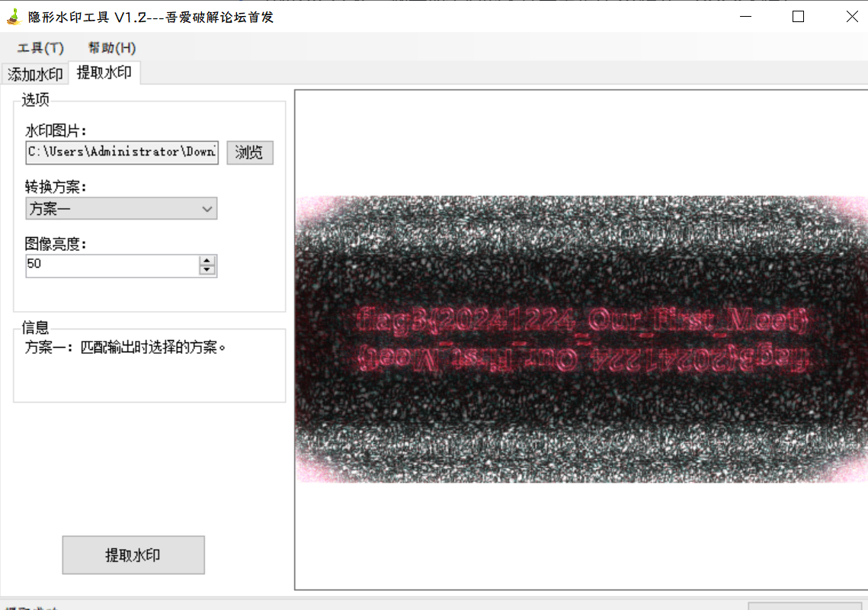Image resolution: width=868 pixels, height=610 pixels.
Task: Click the 浏览 browse button
Action: coord(250,152)
